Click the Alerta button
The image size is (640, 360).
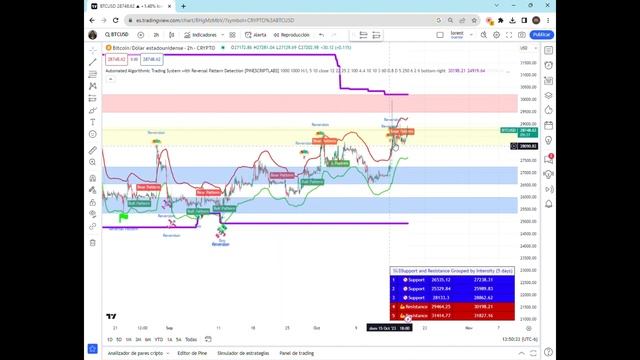pyautogui.click(x=256, y=35)
